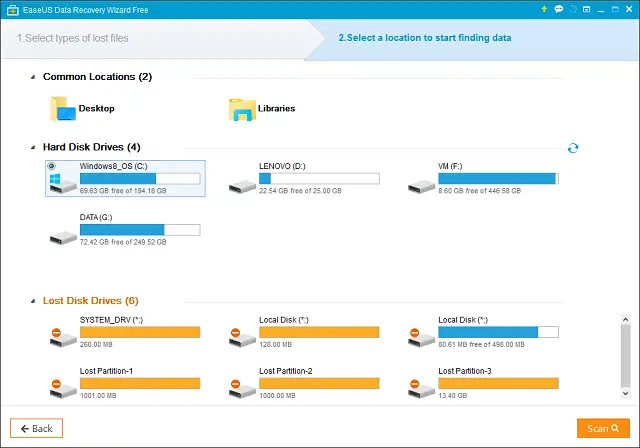The image size is (640, 448).
Task: Select the Libraries folder icon
Action: point(242,109)
